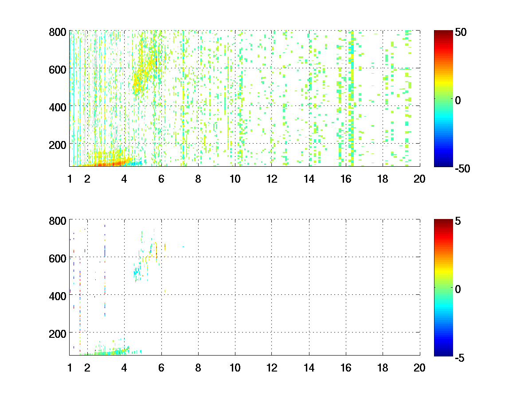Select x-axis tick '2' of the top plot
Viewport: 532px width, 399px height.
click(x=87, y=179)
